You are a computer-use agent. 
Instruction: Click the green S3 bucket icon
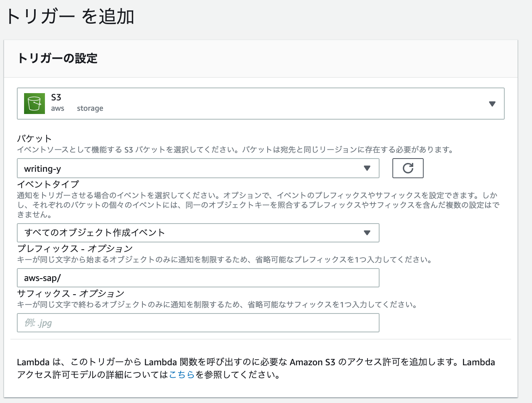(35, 104)
